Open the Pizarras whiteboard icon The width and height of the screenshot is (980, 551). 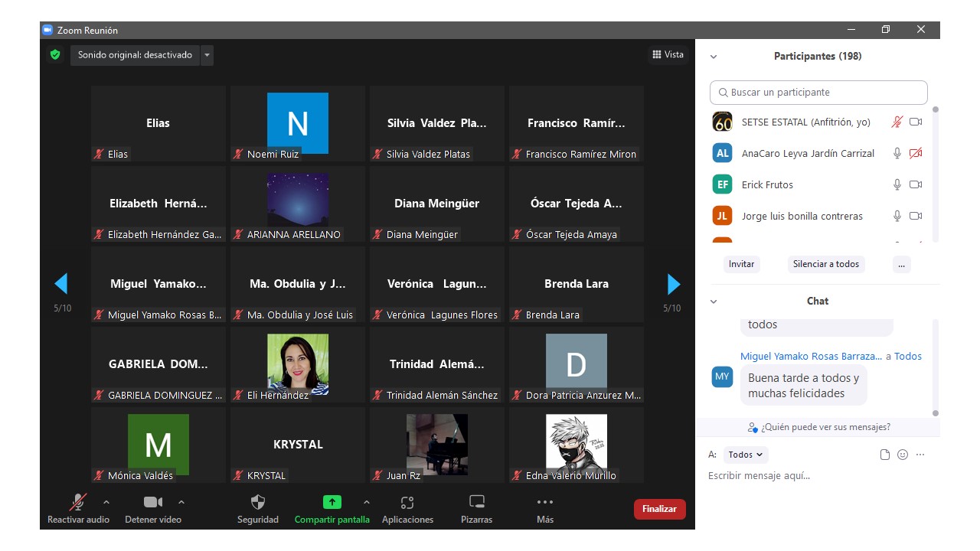click(476, 503)
